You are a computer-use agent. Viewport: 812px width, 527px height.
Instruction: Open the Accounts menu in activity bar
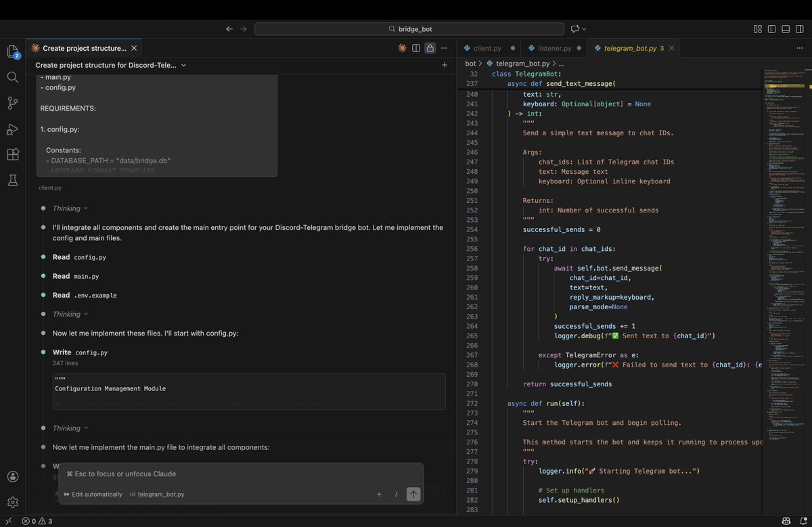[12, 476]
